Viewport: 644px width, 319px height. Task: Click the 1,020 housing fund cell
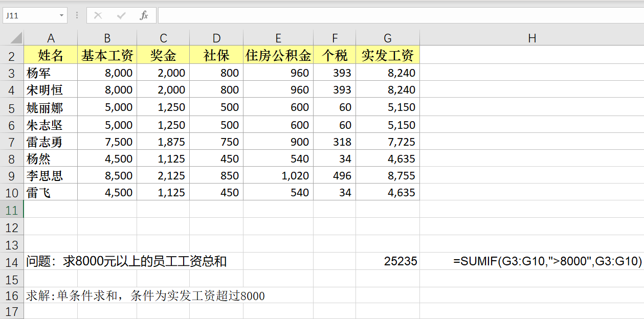pos(278,175)
